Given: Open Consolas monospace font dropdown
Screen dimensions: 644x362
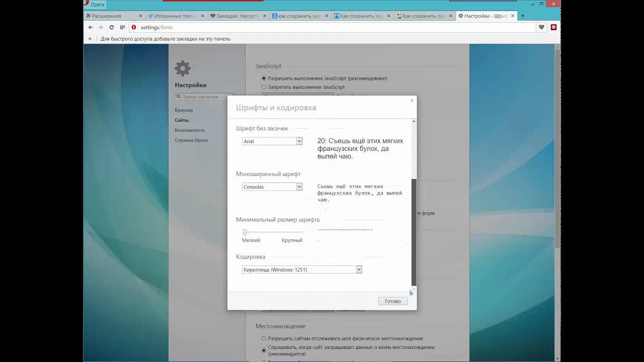Looking at the screenshot, I should coord(272,187).
